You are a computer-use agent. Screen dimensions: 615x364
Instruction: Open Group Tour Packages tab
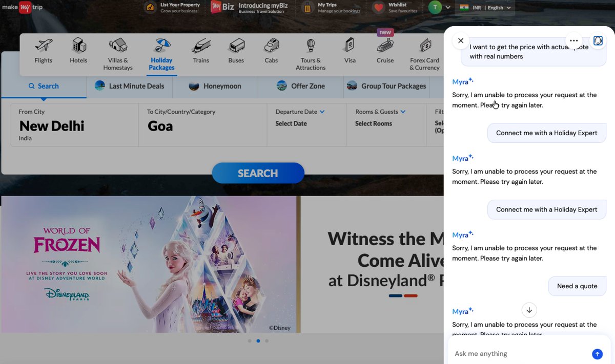tap(387, 86)
